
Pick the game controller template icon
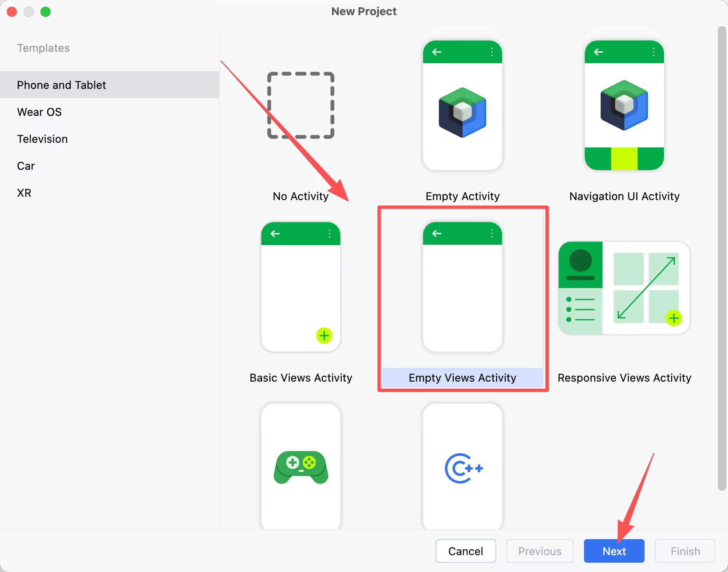[x=301, y=467]
